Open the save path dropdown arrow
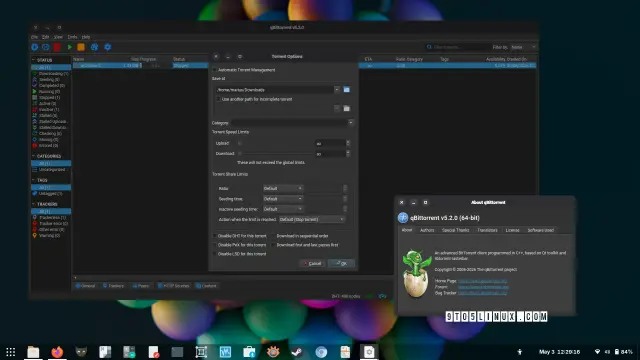Viewport: 640px width, 360px height. (x=337, y=90)
